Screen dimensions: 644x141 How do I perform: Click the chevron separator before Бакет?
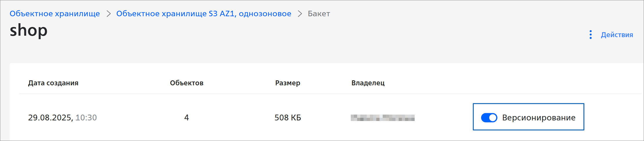300,14
